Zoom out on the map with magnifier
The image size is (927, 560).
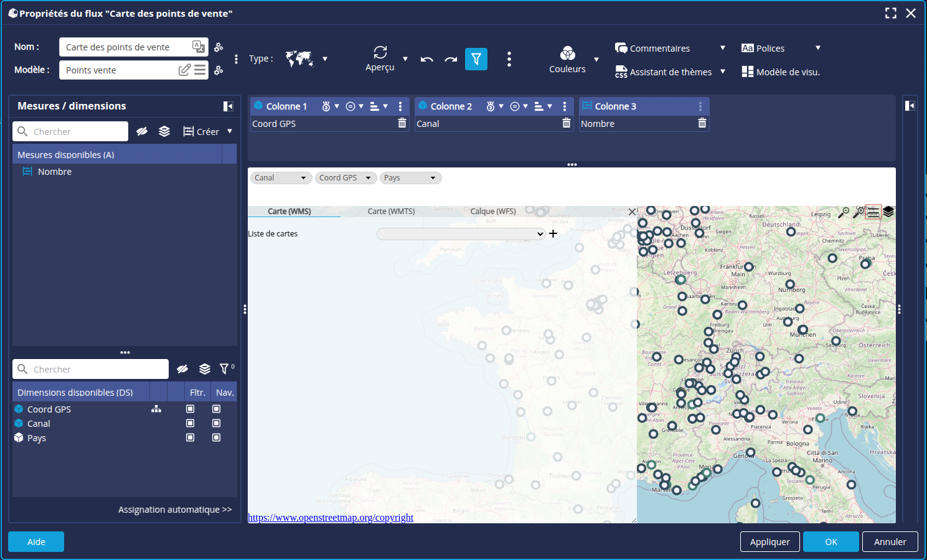843,212
